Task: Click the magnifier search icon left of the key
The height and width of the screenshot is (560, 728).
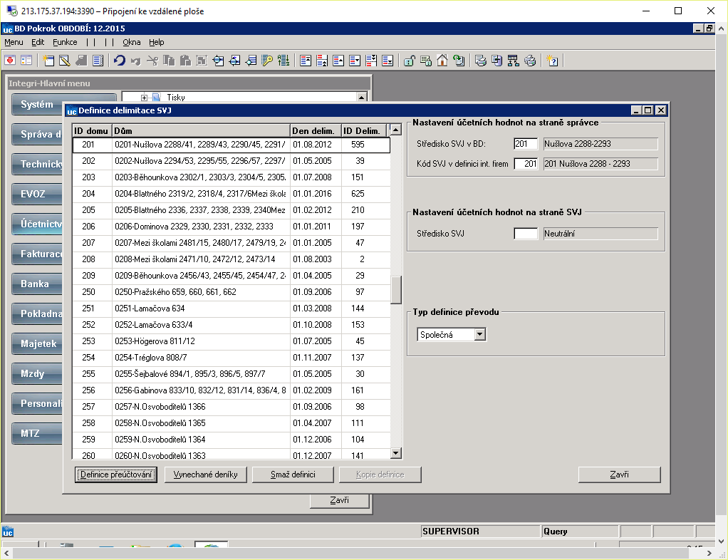Action: pyautogui.click(x=251, y=61)
